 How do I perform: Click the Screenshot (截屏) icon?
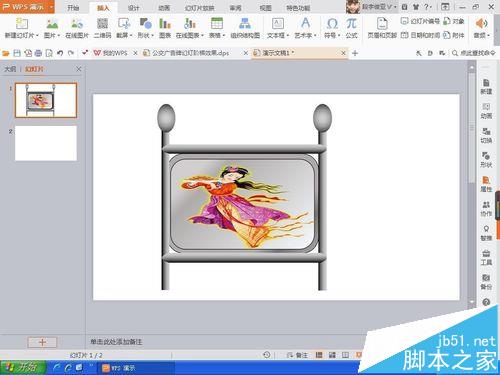(124, 24)
